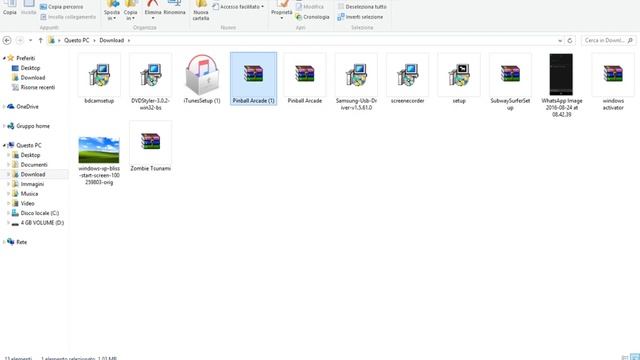Image resolution: width=640 pixels, height=360 pixels.
Task: Expand the OneDrive tree node arrow
Action: (x=4, y=107)
